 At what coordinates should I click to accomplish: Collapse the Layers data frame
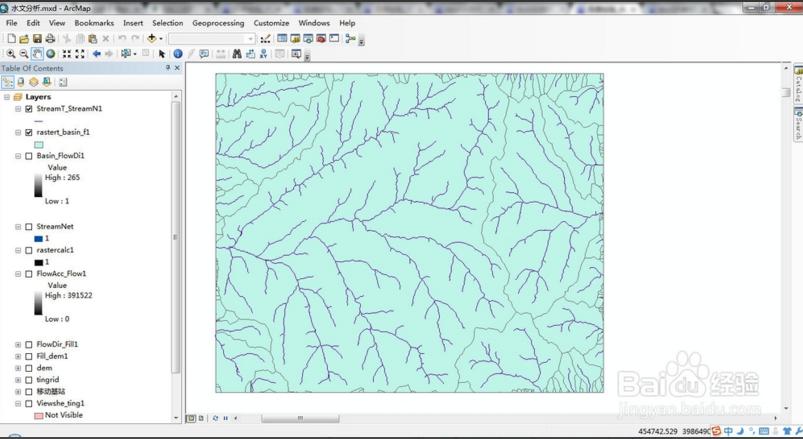click(x=7, y=97)
